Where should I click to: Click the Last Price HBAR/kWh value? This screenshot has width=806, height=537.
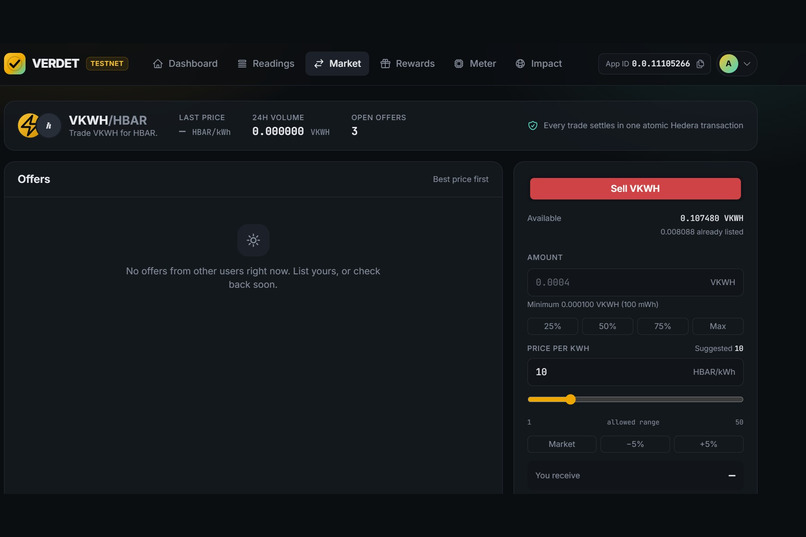(x=205, y=132)
